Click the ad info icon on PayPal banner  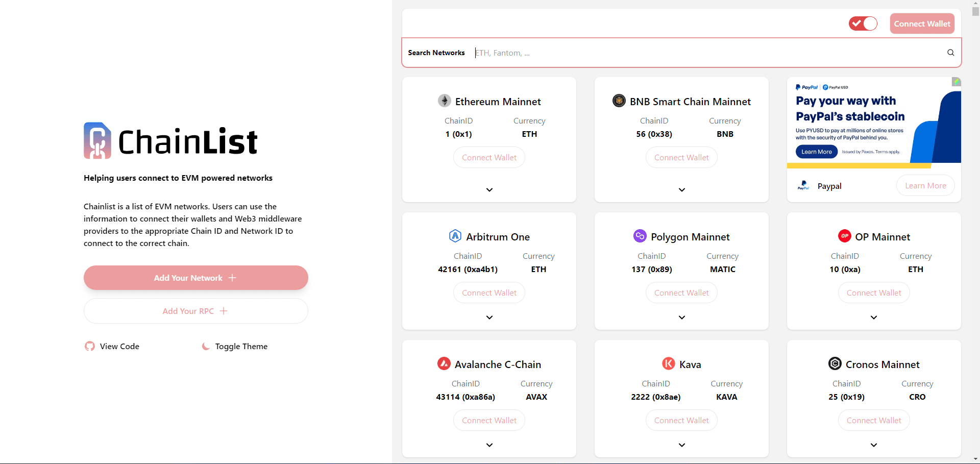(x=957, y=82)
